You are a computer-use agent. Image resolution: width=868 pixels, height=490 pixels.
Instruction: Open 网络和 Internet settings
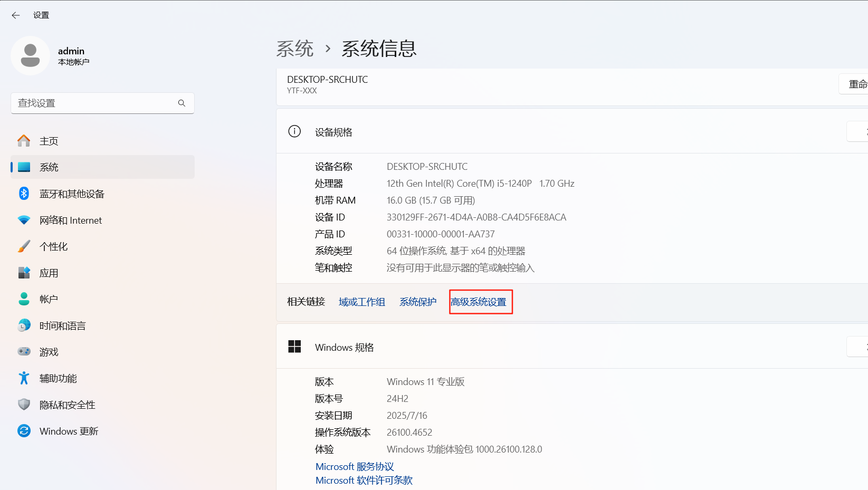pyautogui.click(x=102, y=220)
